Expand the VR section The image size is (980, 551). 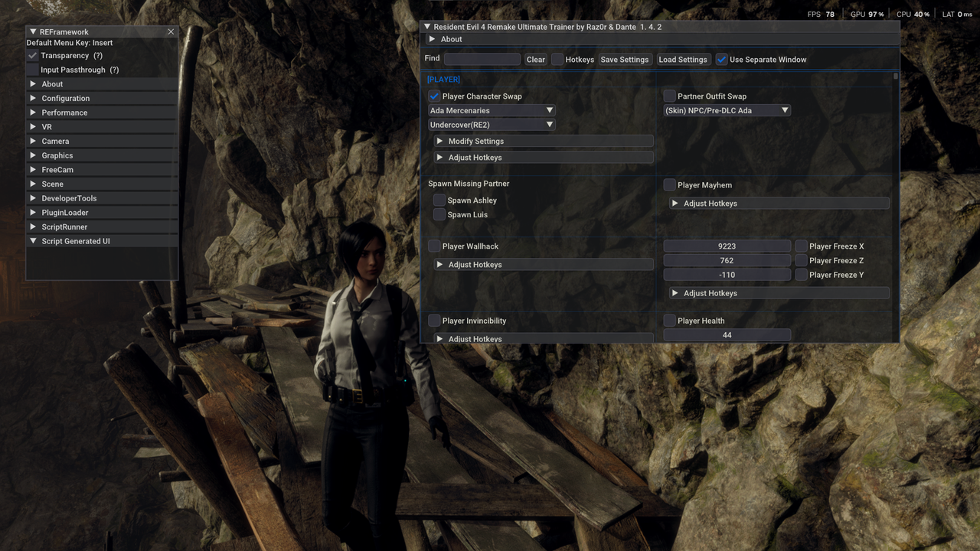102,127
